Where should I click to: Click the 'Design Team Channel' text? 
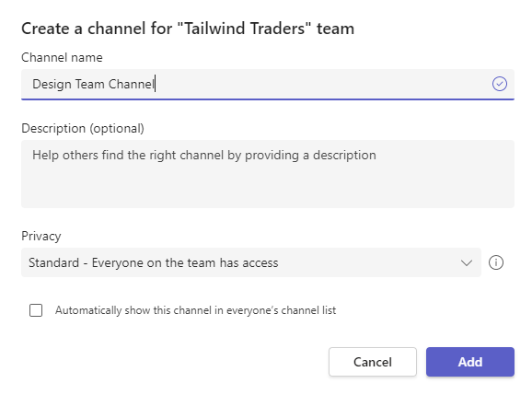93,84
